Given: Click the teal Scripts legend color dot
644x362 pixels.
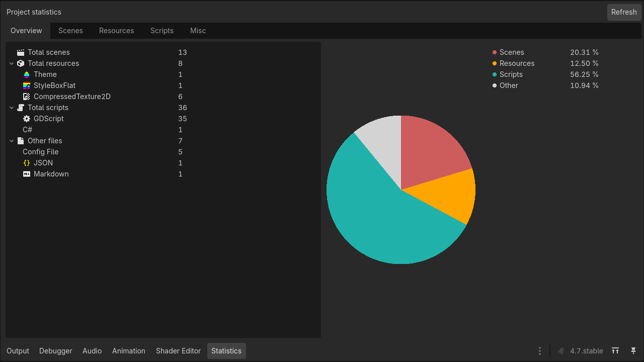Looking at the screenshot, I should 495,74.
